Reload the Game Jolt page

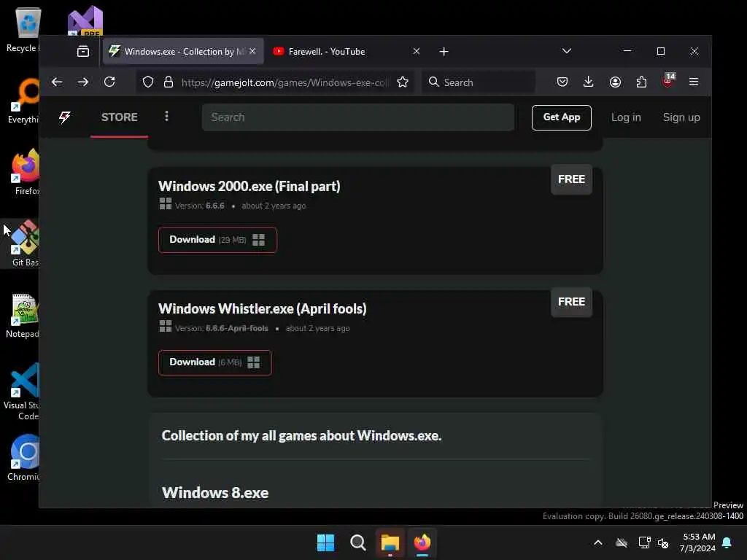pos(109,82)
